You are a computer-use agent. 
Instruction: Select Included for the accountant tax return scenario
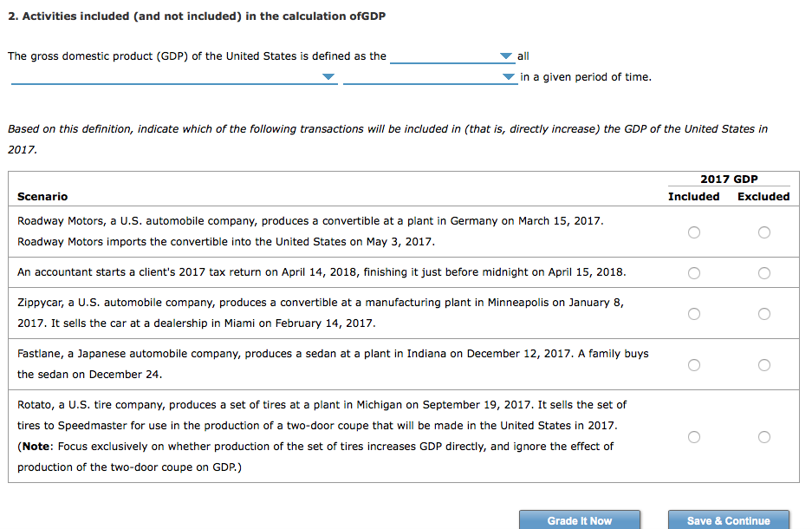[x=693, y=273]
